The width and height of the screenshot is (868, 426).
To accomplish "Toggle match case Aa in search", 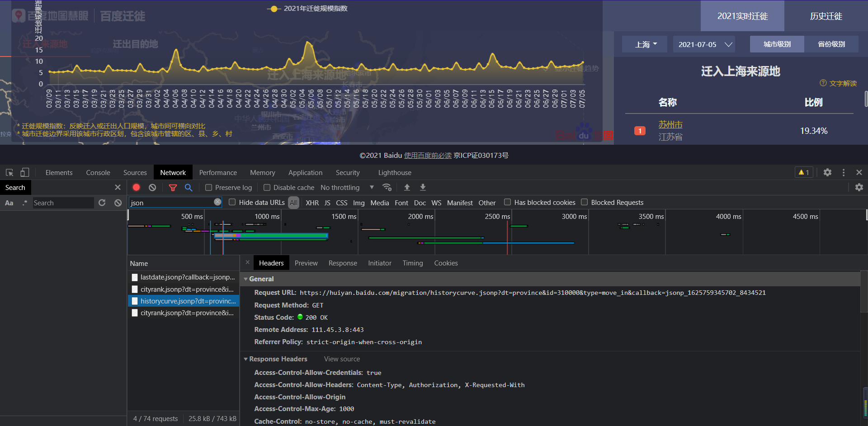I will [9, 203].
